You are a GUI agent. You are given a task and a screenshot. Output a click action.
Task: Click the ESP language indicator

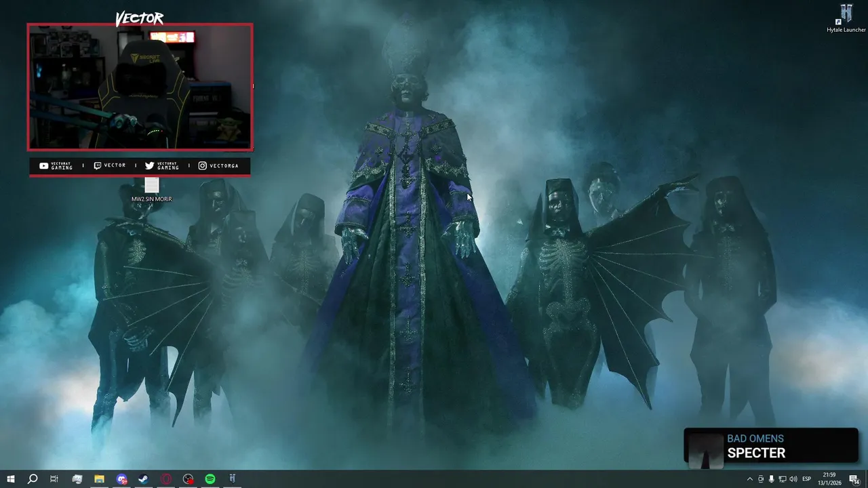pos(807,479)
